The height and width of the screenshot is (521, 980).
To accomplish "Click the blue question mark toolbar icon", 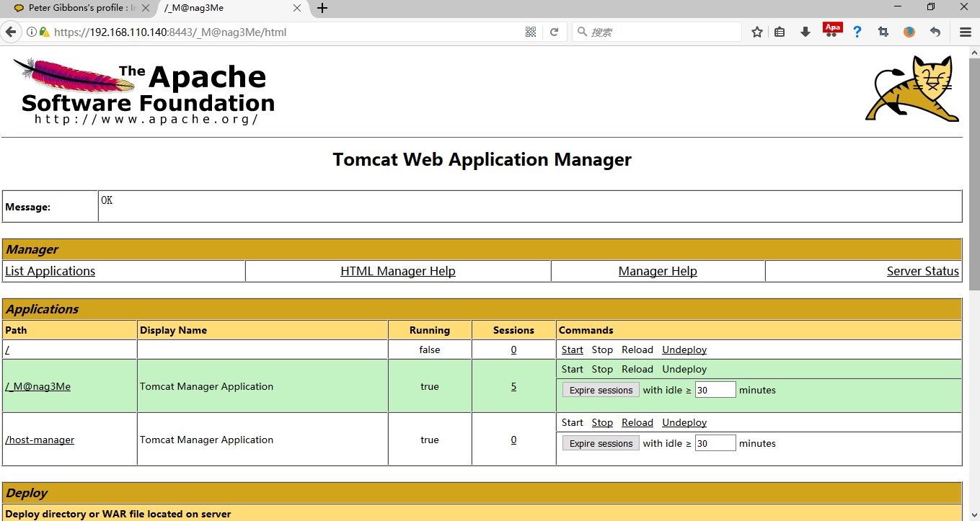I will click(x=857, y=32).
